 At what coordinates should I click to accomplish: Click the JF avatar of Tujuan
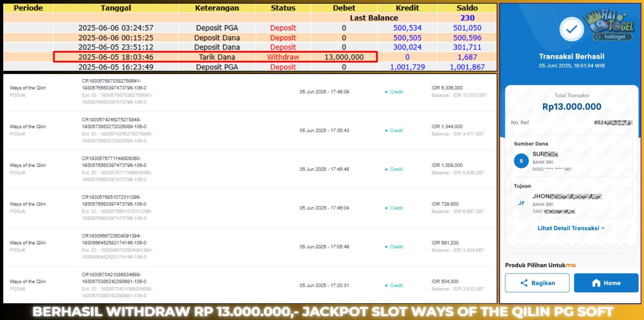[521, 203]
